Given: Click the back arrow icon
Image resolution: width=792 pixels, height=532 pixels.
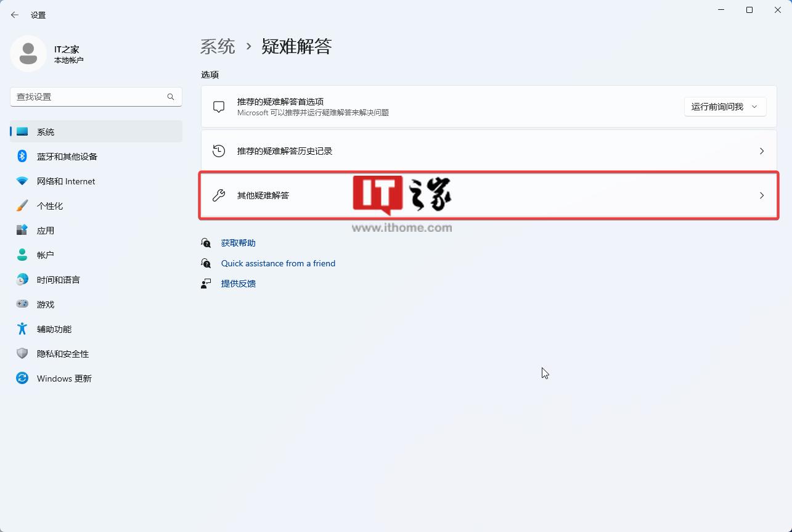Looking at the screenshot, I should (15, 15).
